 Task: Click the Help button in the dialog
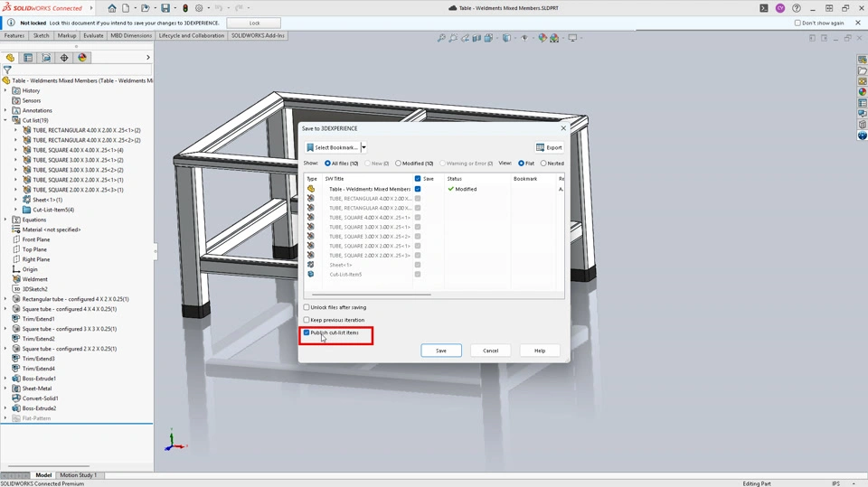[x=540, y=351]
